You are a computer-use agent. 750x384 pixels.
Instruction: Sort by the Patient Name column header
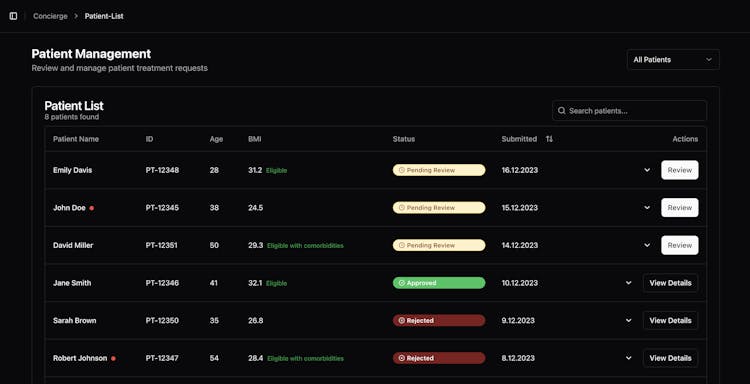[x=76, y=139]
